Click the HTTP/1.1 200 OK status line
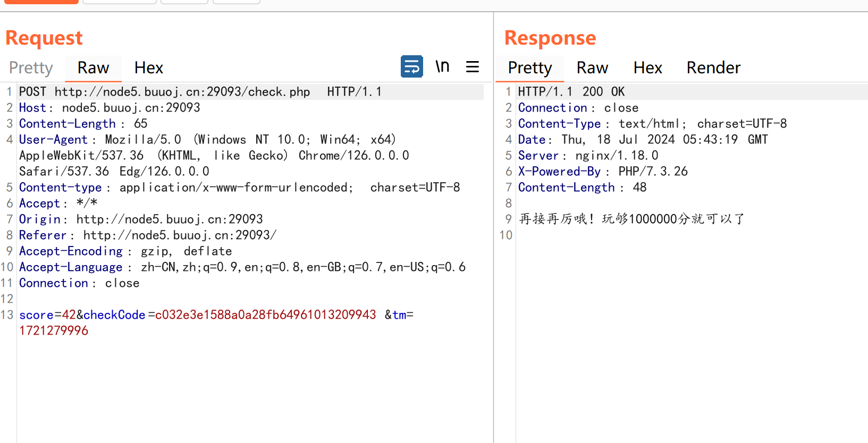 (x=571, y=92)
